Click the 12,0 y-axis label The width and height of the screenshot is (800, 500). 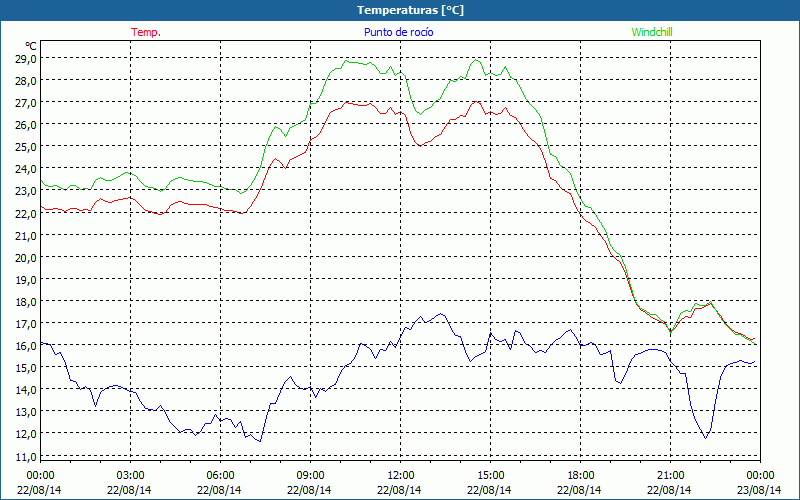click(26, 434)
